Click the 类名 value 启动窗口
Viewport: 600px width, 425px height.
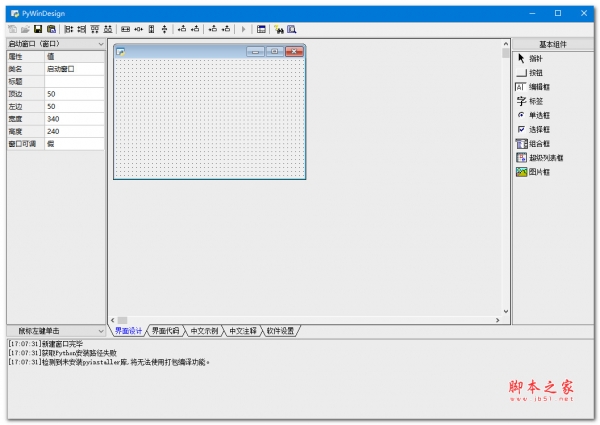click(x=75, y=69)
